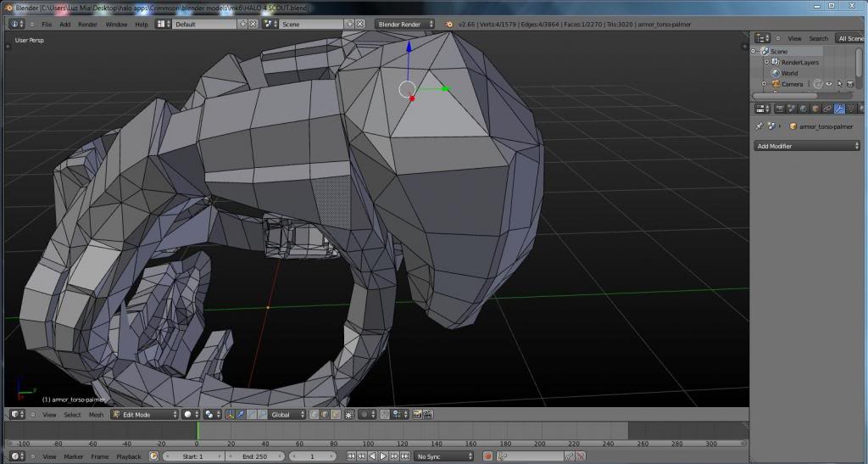Click the Search button in outliner header
Image resolution: width=868 pixels, height=464 pixels.
pyautogui.click(x=818, y=38)
